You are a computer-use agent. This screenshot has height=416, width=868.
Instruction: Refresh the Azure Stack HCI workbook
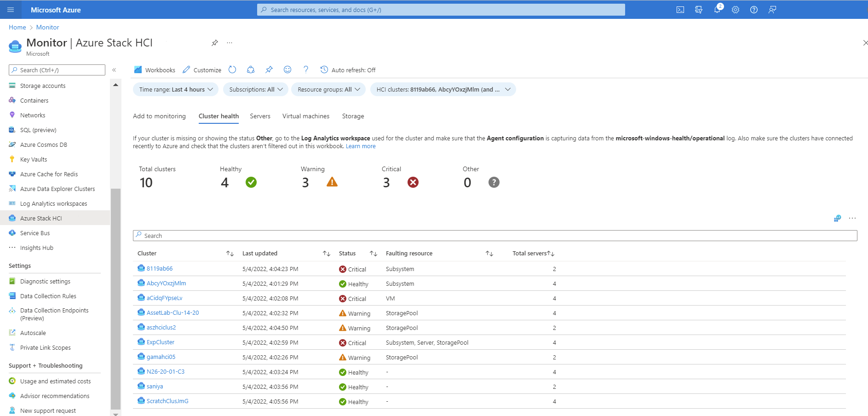click(x=232, y=69)
